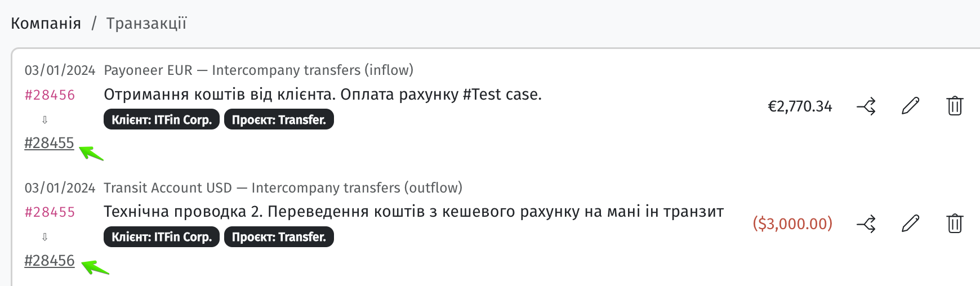
Task: Click the split icon for the ($3,000.00) transaction
Action: pyautogui.click(x=866, y=224)
